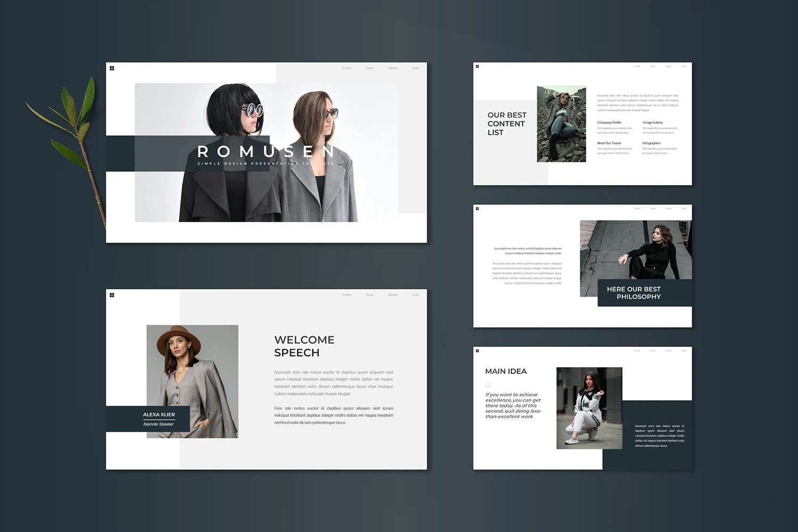
Task: Click the HERE OUR BEST PHILOSOPHY banner
Action: tap(638, 293)
